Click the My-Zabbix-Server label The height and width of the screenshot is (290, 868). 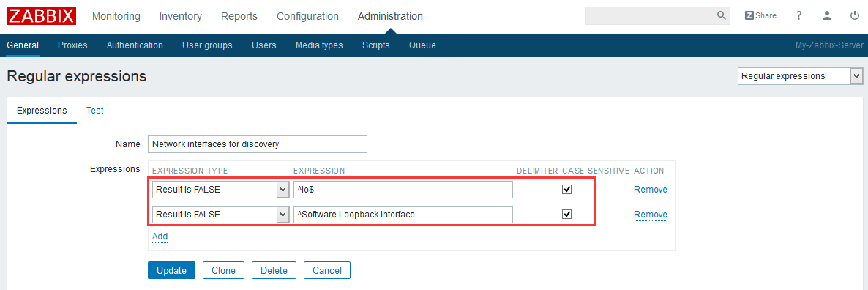click(828, 45)
